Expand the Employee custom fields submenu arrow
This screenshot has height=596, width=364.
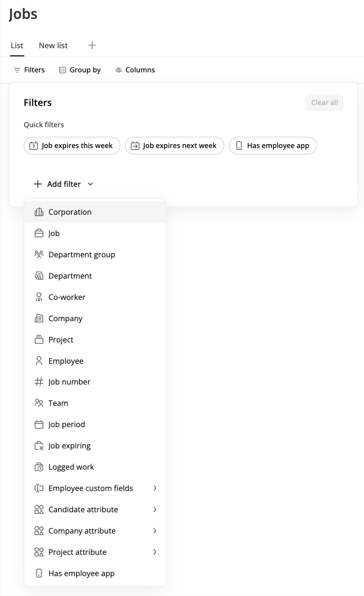tap(155, 488)
